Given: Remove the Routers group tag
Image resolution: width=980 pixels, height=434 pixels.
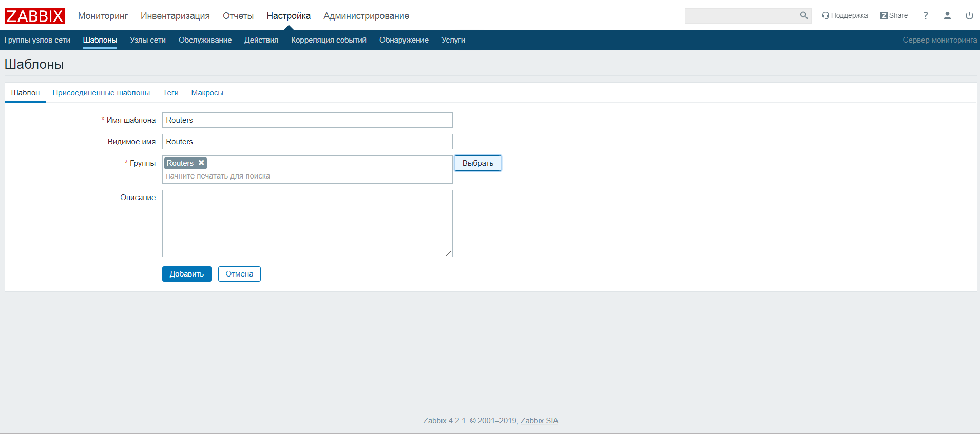Looking at the screenshot, I should coord(202,163).
